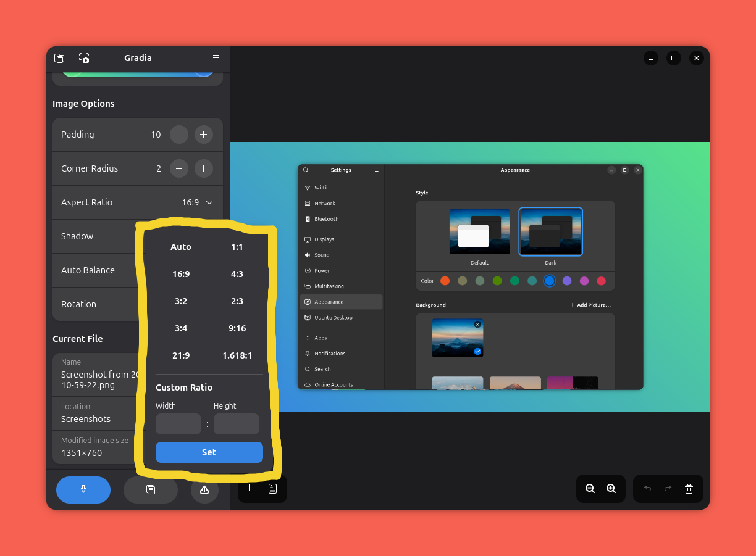756x556 pixels.
Task: Click the custom ratio Width input field
Action: 178,424
